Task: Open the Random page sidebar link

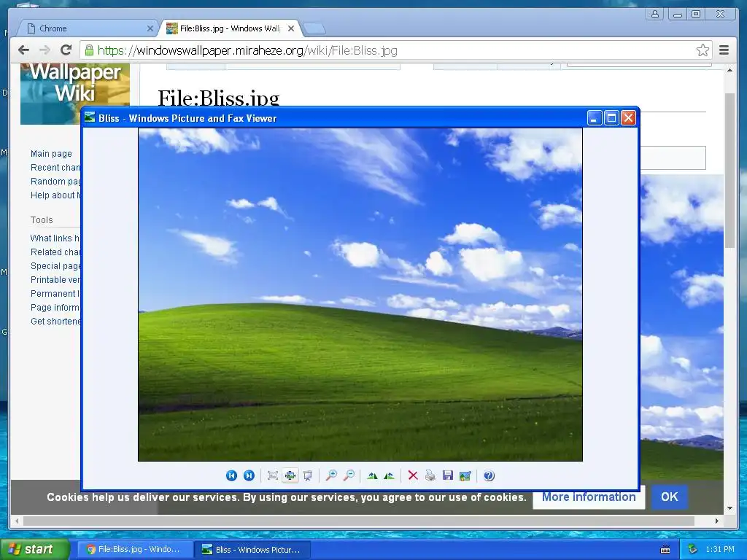Action: tap(55, 181)
